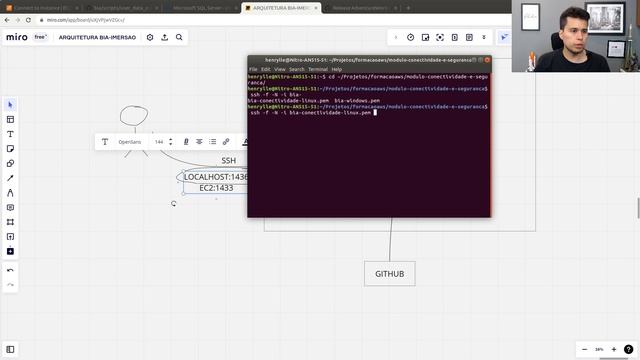Screen dimensions: 640x360
Task: Open the help question mark button
Action: click(629, 349)
